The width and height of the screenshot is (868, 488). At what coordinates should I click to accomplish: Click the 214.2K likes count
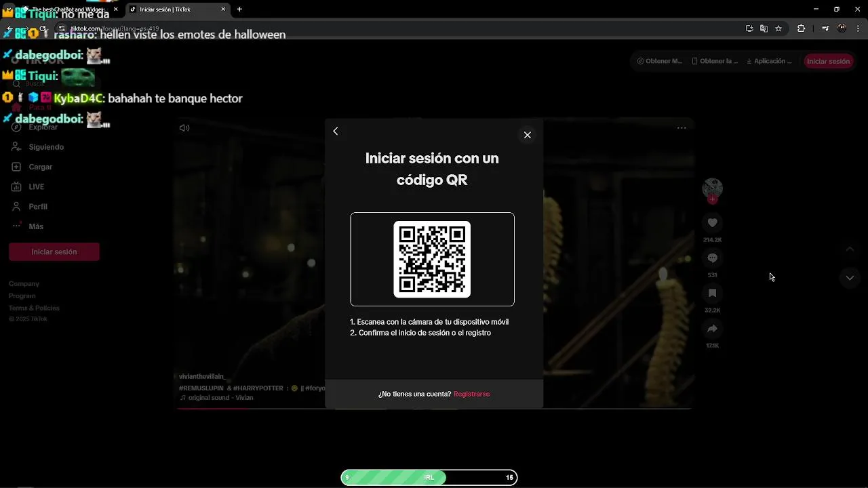712,240
